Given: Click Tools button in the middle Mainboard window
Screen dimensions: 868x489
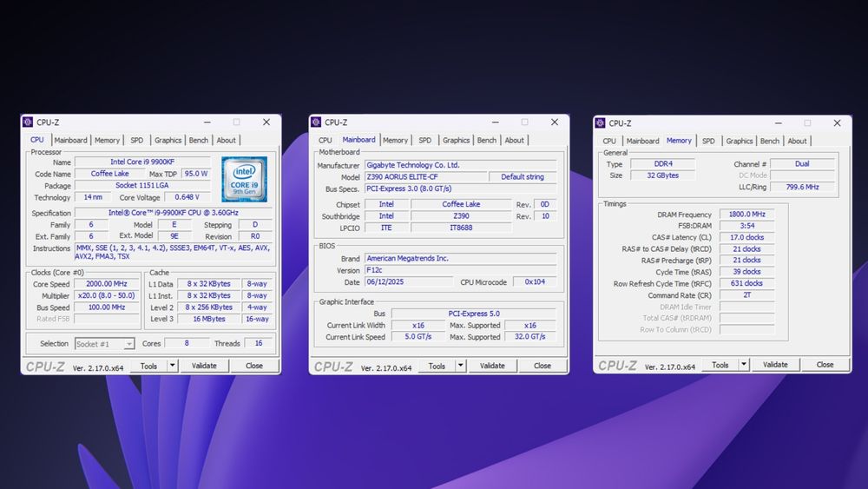Looking at the screenshot, I should (437, 366).
